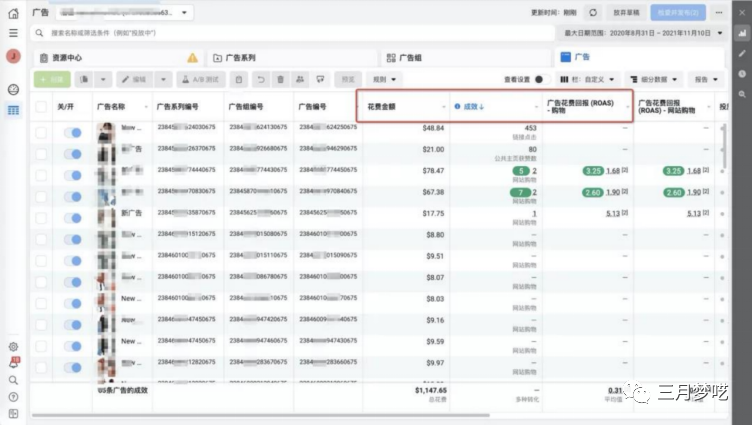753x425 pixels.
Task: Click the search magnifier in left sidebar
Action: click(13, 380)
